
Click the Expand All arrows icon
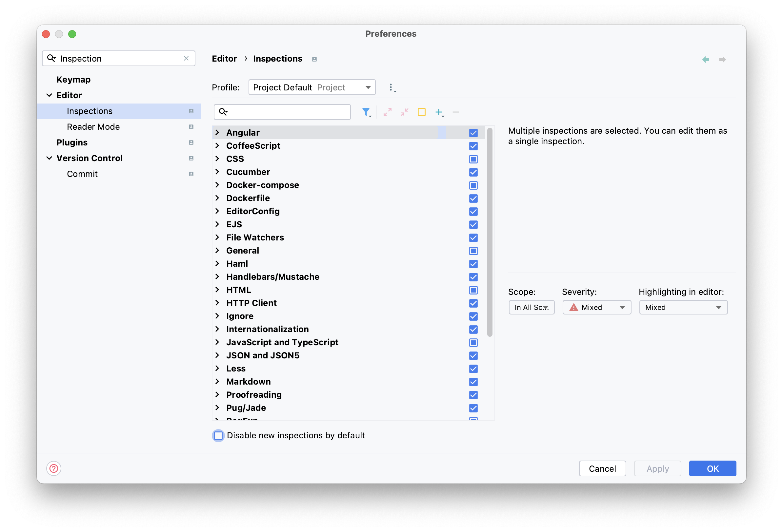pyautogui.click(x=388, y=112)
